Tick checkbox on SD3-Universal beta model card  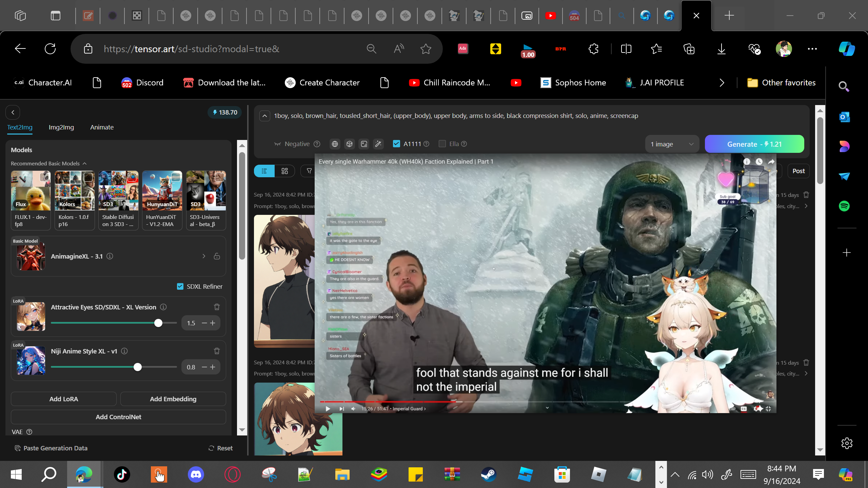[x=219, y=177]
